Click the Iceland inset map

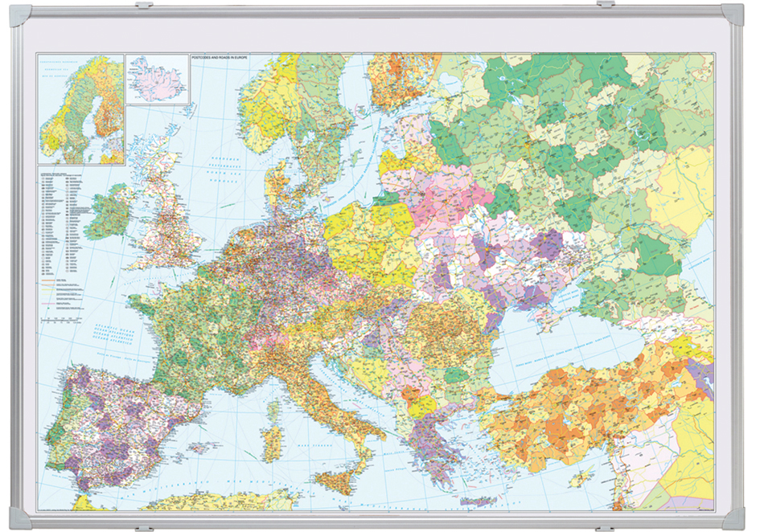coord(158,80)
